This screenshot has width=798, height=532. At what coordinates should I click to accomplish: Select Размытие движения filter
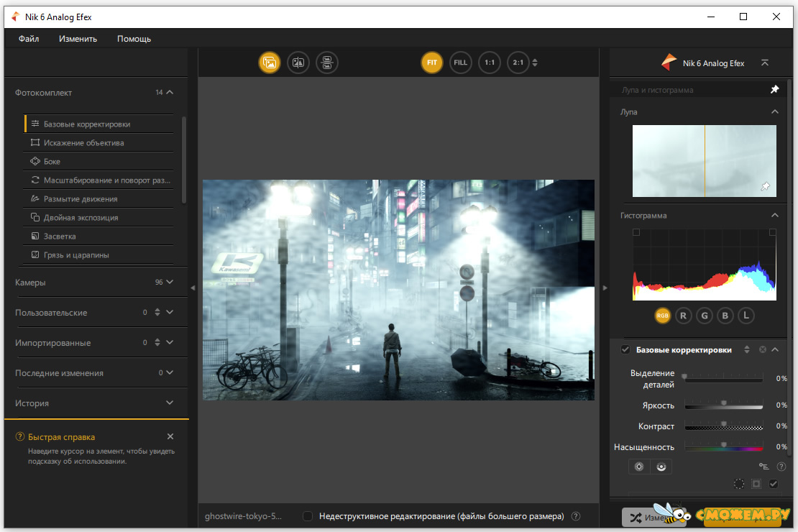(x=98, y=199)
